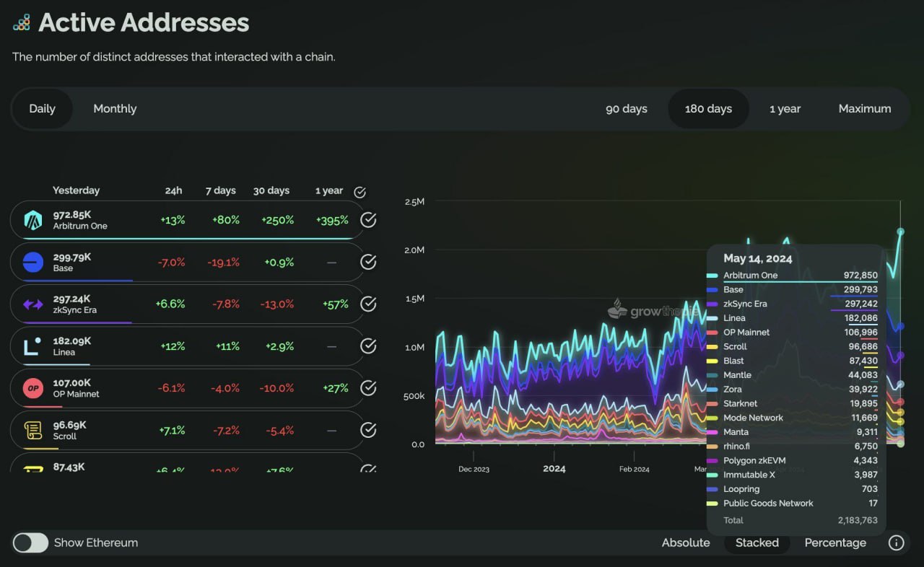924x567 pixels.
Task: Select the 180 days timeframe
Action: 708,109
